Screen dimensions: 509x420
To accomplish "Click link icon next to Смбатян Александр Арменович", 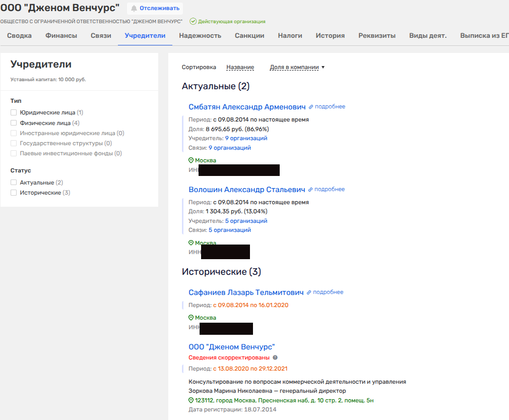I will tap(311, 107).
